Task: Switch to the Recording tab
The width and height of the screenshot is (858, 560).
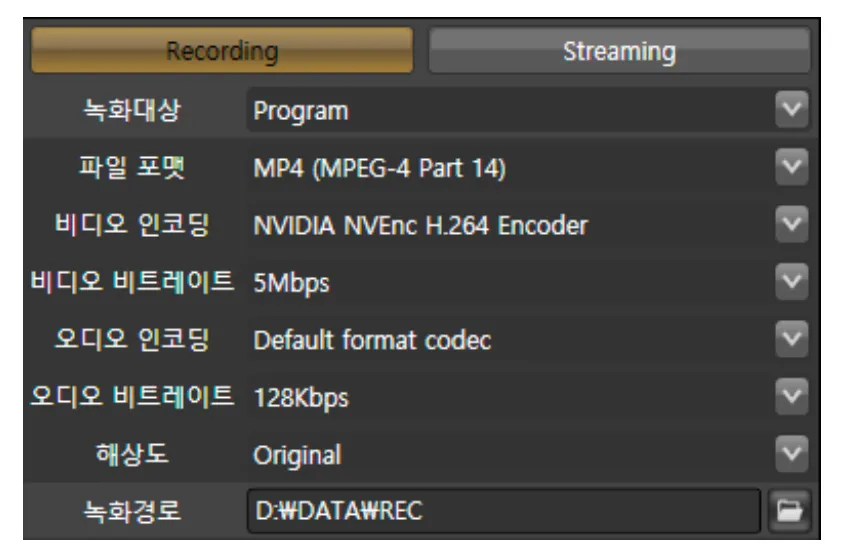Action: (x=222, y=50)
